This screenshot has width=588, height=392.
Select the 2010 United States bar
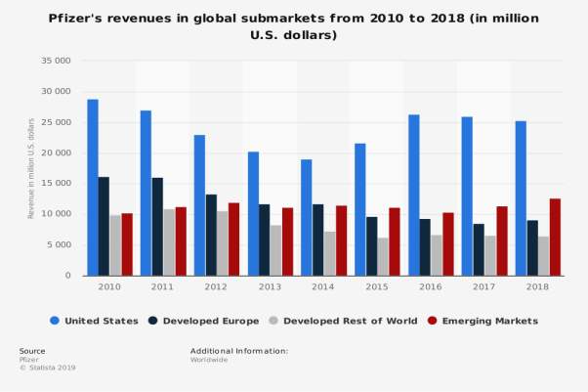(93, 188)
